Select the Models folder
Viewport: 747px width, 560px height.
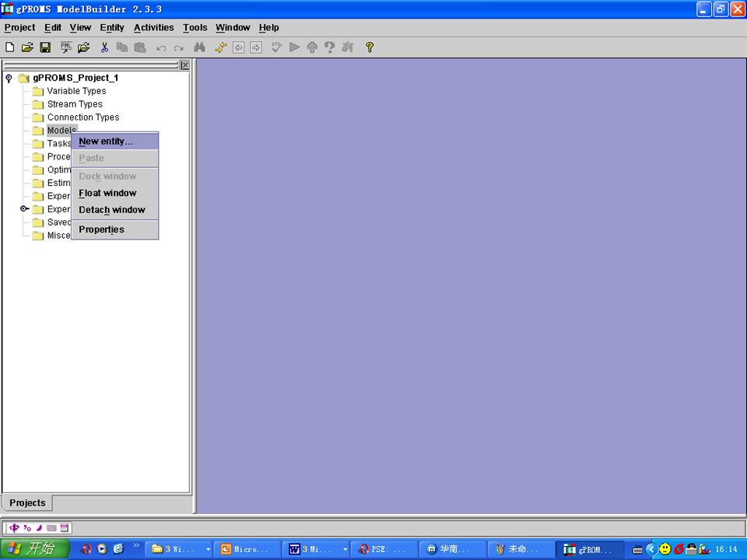61,130
